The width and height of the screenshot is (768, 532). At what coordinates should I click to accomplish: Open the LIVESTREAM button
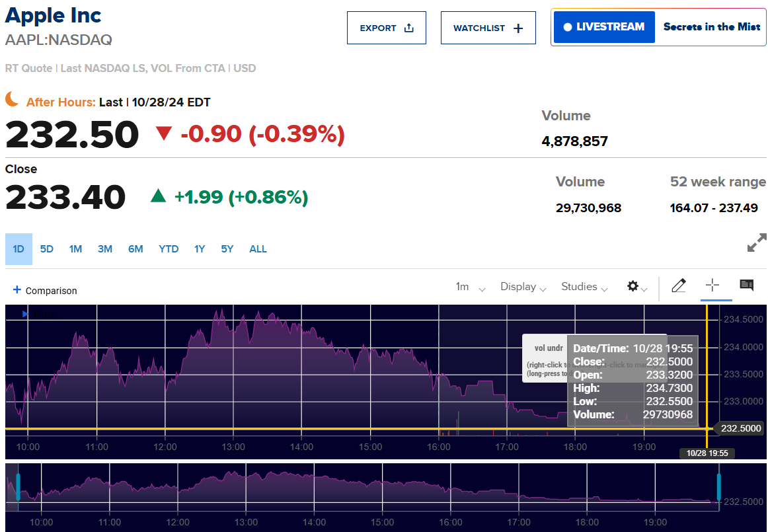[604, 27]
